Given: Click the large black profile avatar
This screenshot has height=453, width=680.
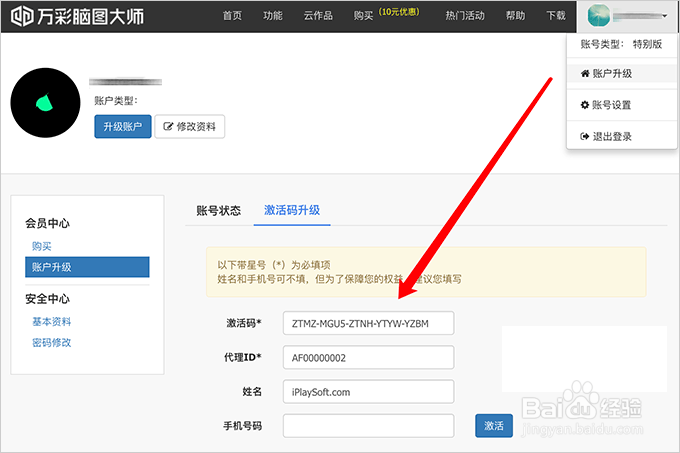Looking at the screenshot, I should [46, 103].
